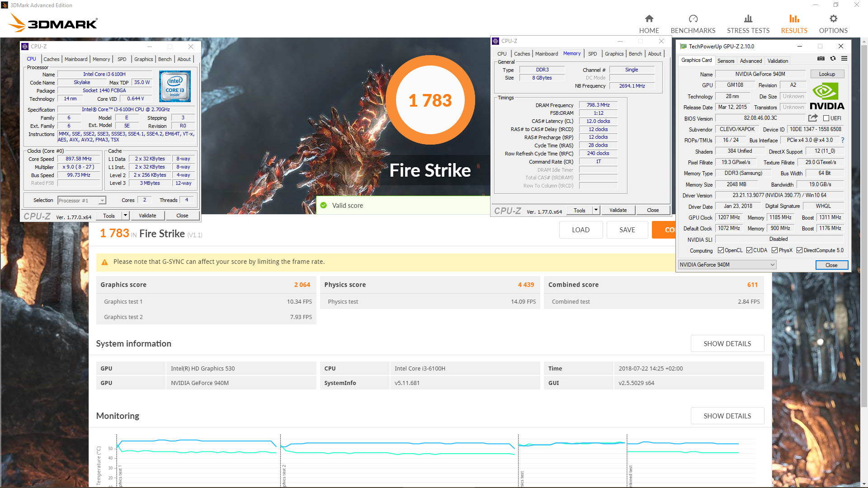The height and width of the screenshot is (488, 868).
Task: Click Validate in Memory CPU-Z window
Action: [x=618, y=210]
